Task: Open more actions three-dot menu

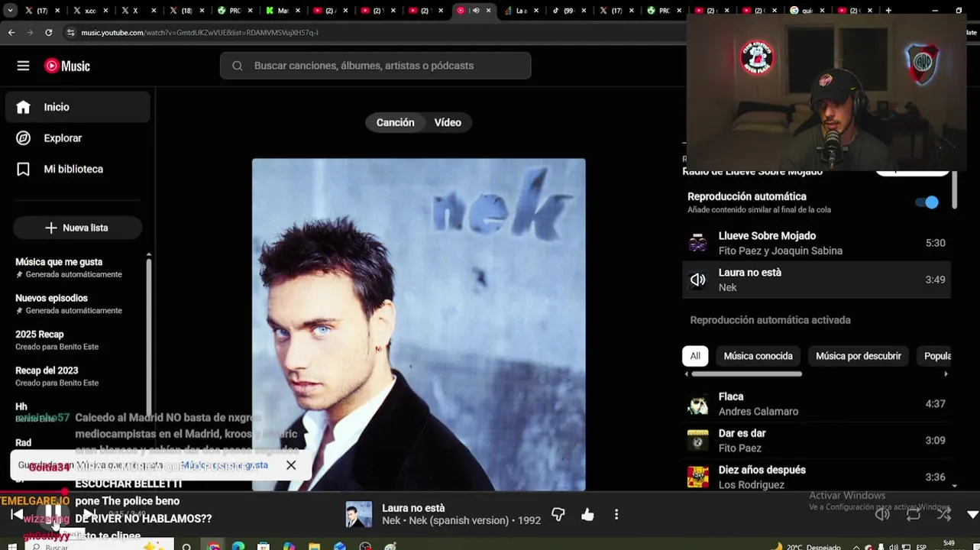Action: click(x=616, y=515)
